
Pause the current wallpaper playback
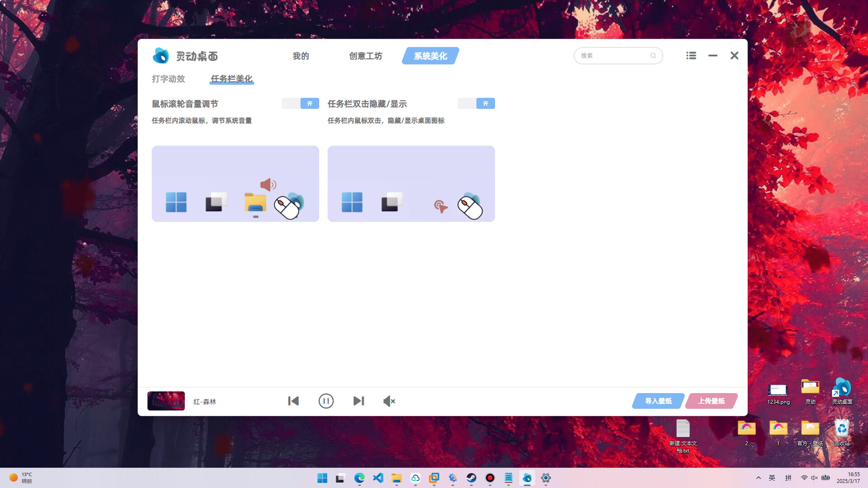325,401
